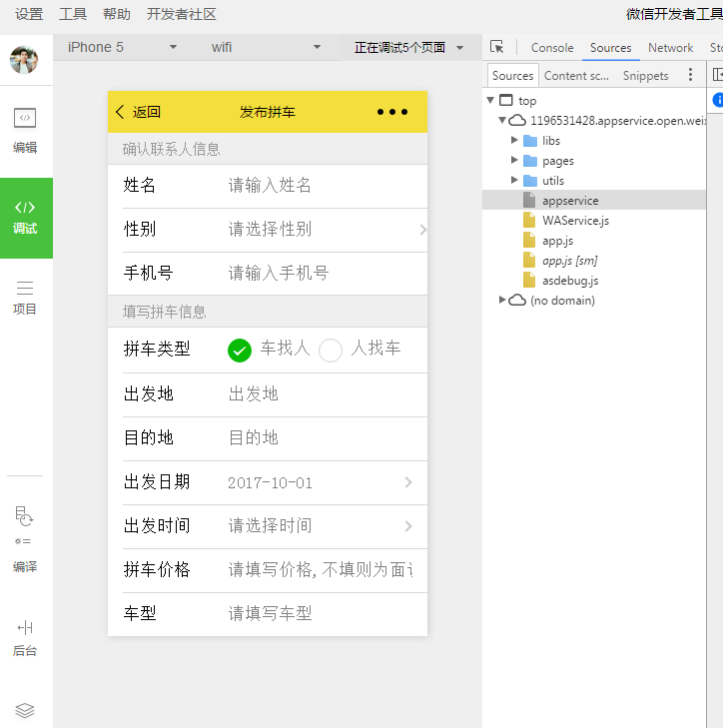Click the WAService.js file icon
Image resolution: width=723 pixels, height=728 pixels.
pos(529,220)
